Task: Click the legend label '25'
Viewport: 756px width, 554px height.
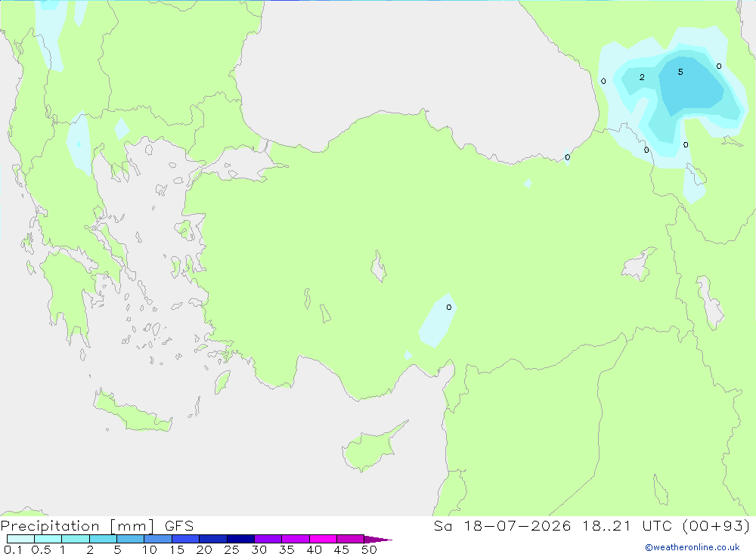Action: [231, 549]
